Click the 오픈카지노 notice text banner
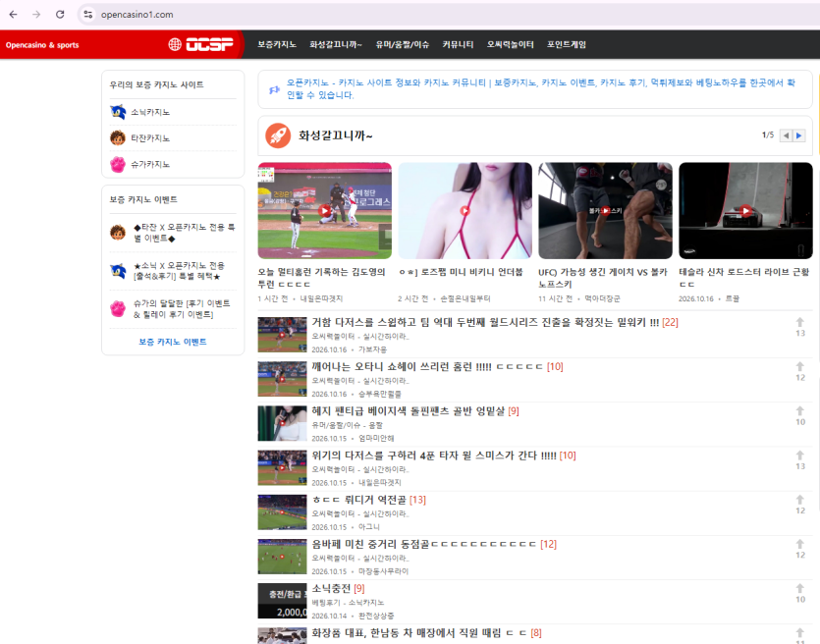 coord(541,89)
